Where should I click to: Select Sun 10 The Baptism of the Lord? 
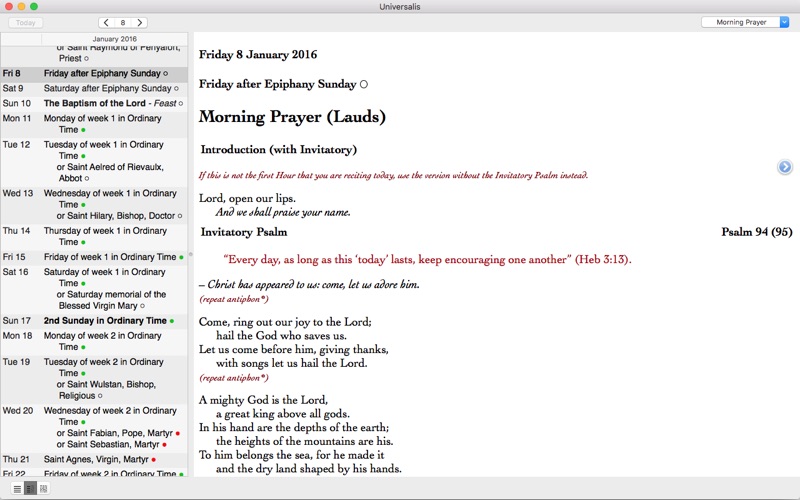[x=94, y=103]
